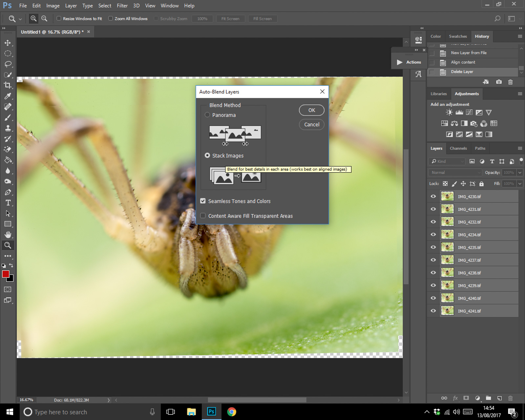
Task: Click Cancel in Auto-Blend Layers dialog
Action: pyautogui.click(x=311, y=124)
